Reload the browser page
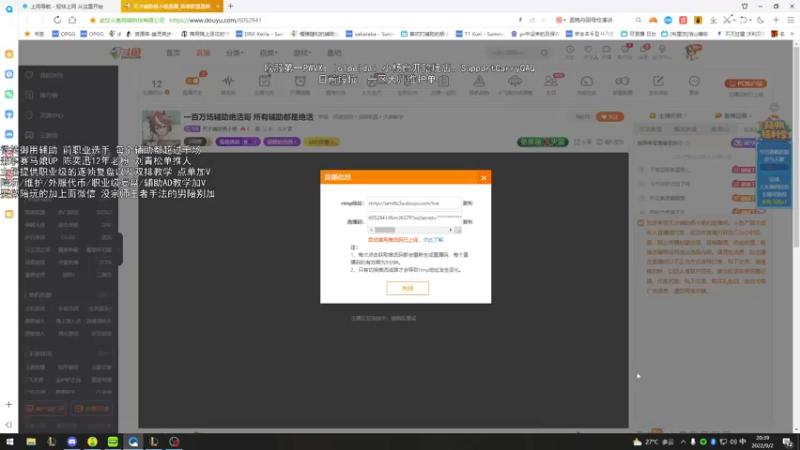The width and height of the screenshot is (800, 450). (x=57, y=20)
